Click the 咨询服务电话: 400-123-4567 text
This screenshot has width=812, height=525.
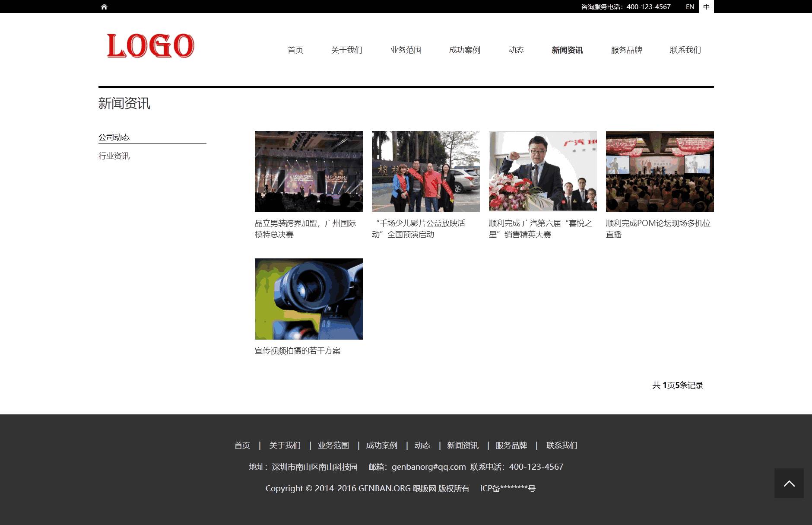626,6
